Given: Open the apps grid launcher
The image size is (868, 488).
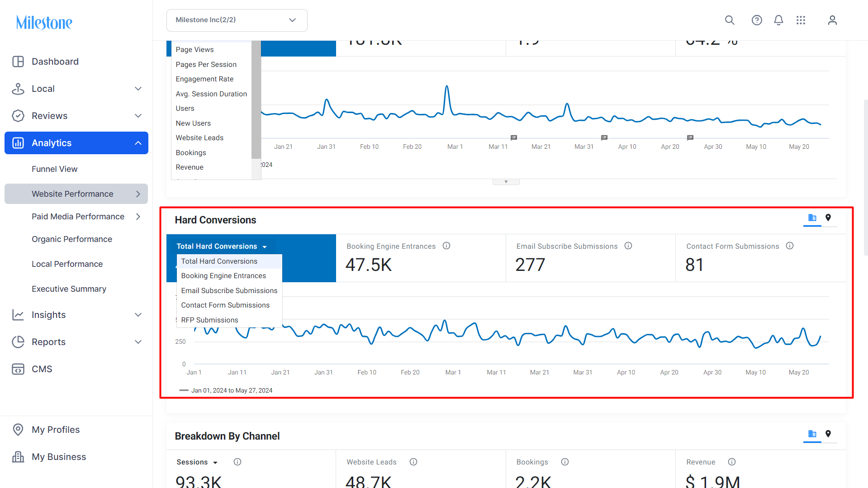Looking at the screenshot, I should [x=801, y=20].
